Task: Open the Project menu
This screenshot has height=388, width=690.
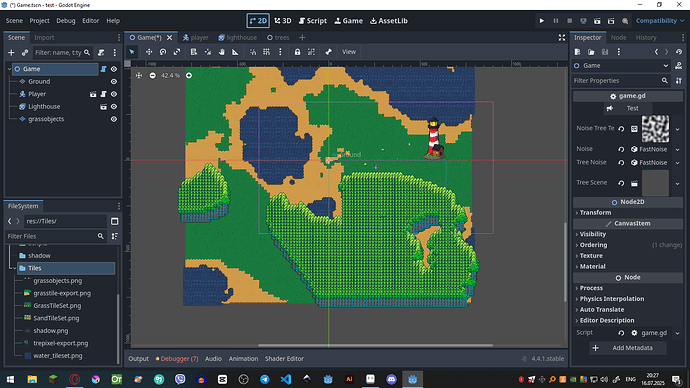Action: pyautogui.click(x=39, y=21)
